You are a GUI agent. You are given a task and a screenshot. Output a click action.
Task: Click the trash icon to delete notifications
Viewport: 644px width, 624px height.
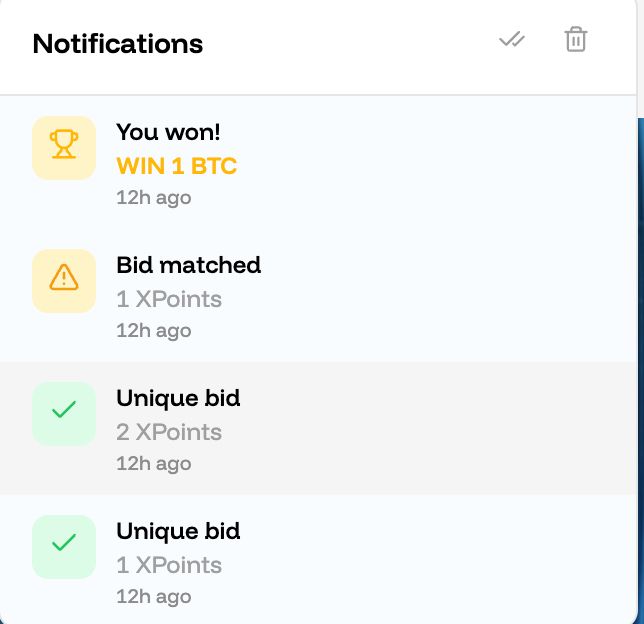[576, 40]
